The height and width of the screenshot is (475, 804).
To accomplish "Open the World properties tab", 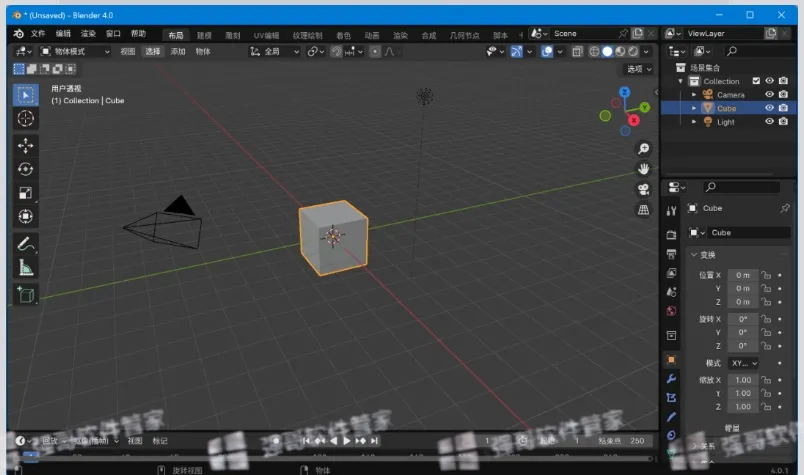I will [671, 311].
